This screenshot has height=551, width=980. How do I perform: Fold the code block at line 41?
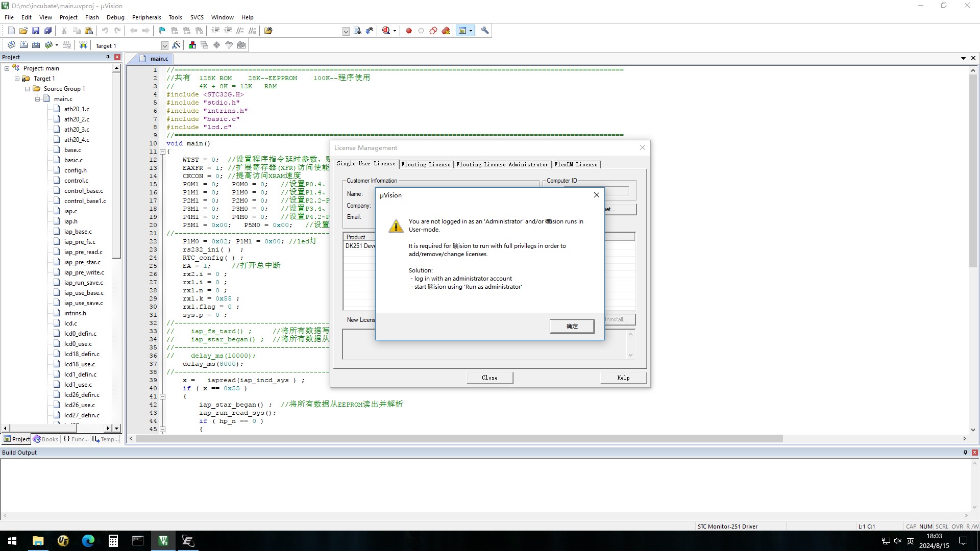[163, 396]
